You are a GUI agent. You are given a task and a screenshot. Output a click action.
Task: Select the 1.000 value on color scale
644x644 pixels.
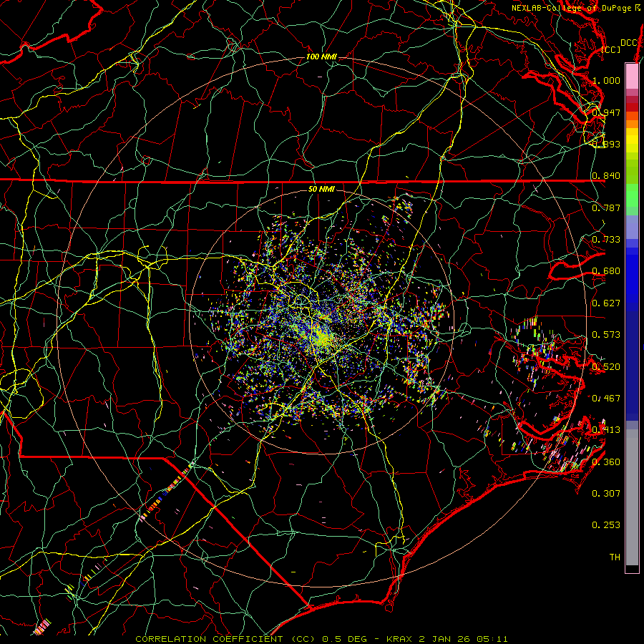606,80
